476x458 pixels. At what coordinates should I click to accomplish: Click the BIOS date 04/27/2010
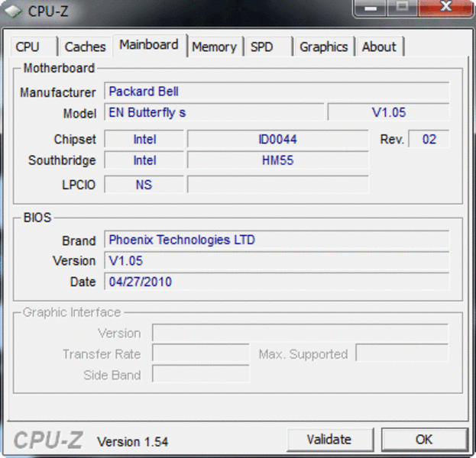click(277, 282)
